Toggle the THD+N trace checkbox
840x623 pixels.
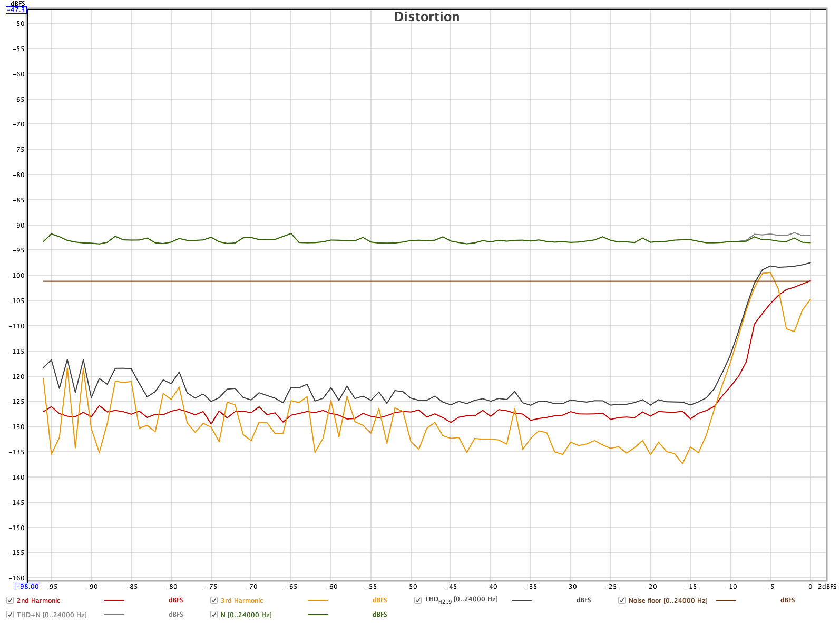point(10,615)
